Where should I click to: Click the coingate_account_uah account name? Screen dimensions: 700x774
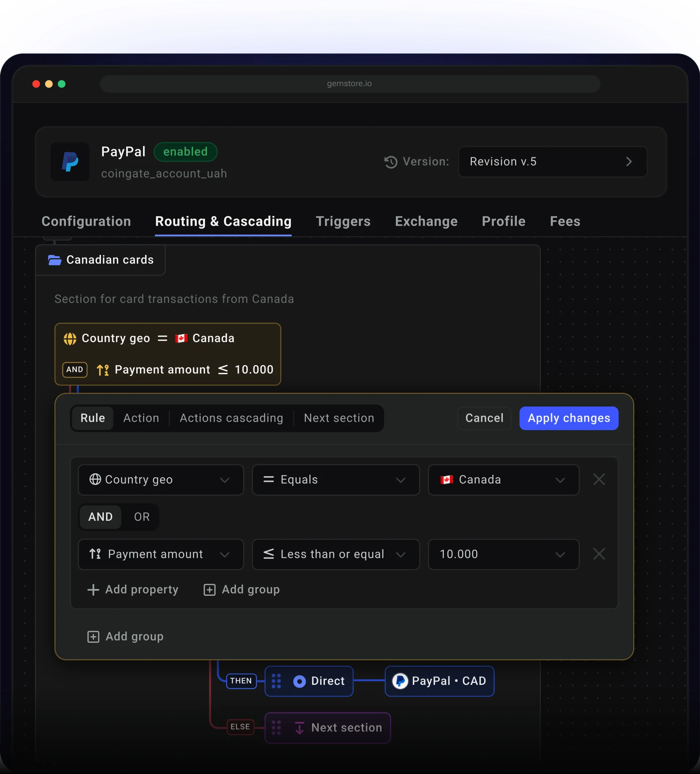click(164, 174)
